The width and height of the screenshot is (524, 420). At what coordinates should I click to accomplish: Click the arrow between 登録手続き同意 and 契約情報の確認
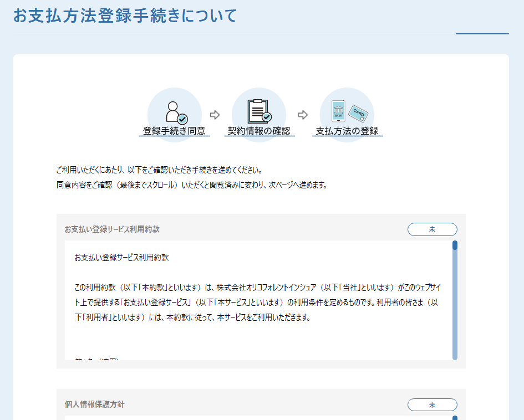tap(215, 115)
